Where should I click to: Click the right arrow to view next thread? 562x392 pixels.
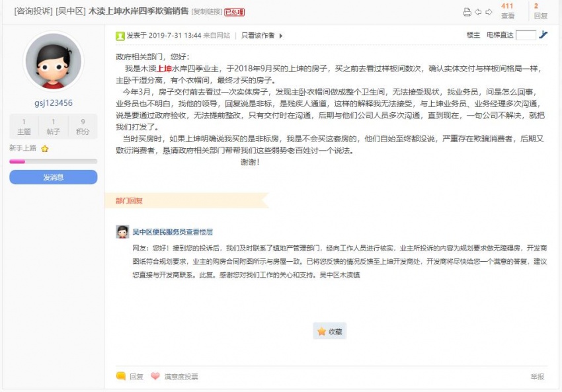click(489, 12)
